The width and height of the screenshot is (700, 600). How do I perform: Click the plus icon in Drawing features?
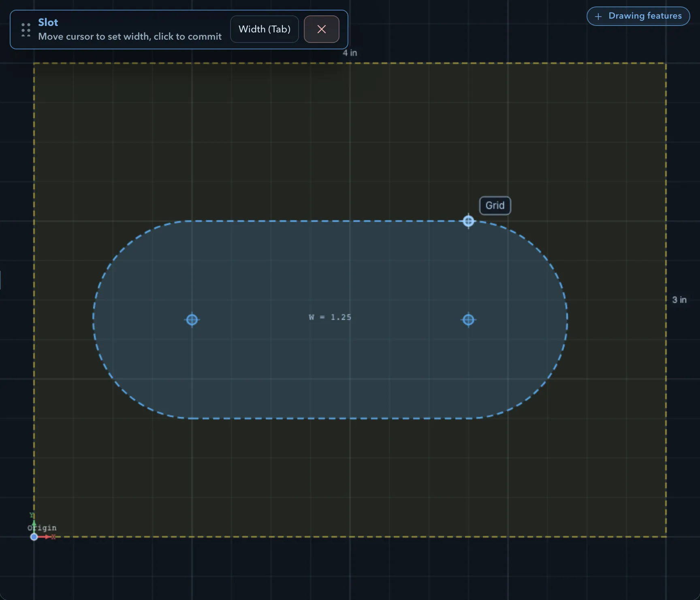[x=598, y=16]
